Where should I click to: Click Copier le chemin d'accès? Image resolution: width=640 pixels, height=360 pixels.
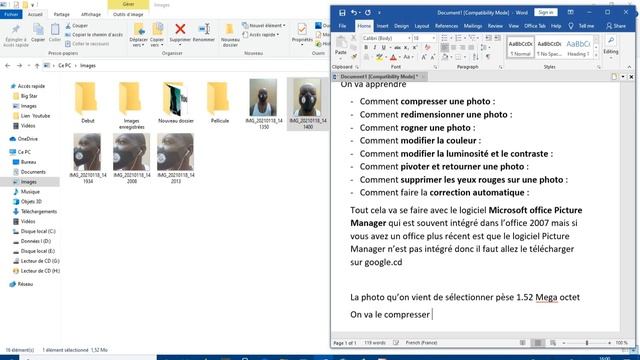coord(94,35)
